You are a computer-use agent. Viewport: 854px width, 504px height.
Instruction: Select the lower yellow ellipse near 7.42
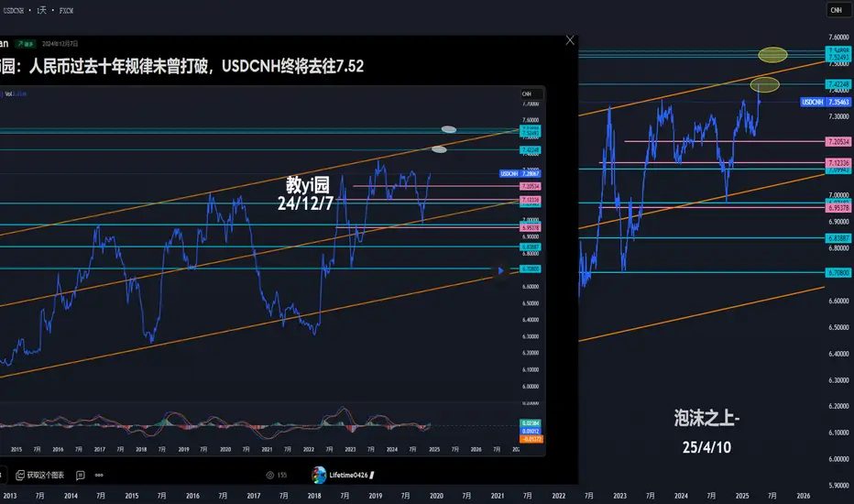tap(765, 84)
